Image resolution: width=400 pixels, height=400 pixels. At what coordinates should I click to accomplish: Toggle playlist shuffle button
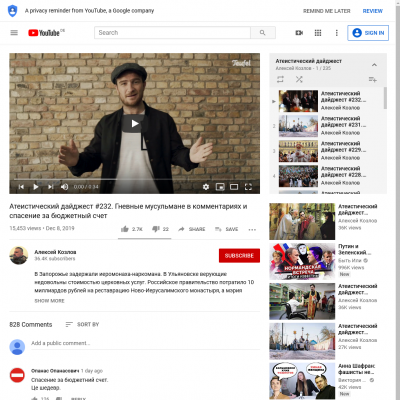299,79
